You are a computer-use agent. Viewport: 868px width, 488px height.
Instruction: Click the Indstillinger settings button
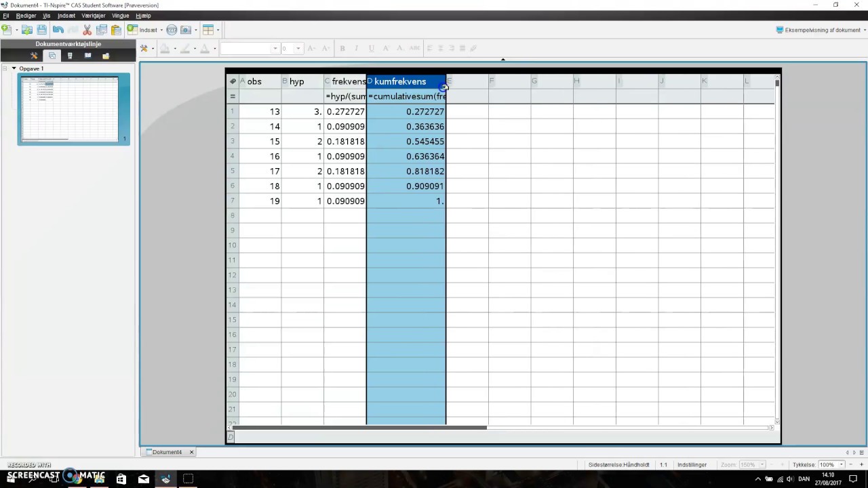point(692,465)
